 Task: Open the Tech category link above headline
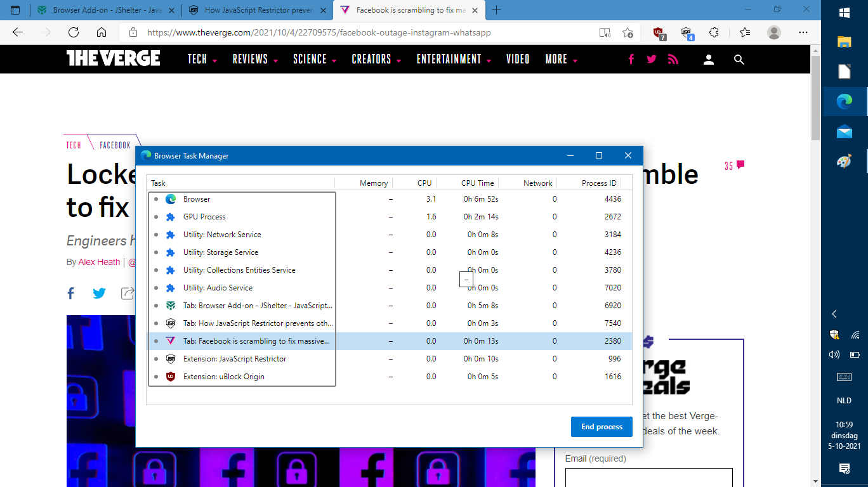(x=74, y=145)
